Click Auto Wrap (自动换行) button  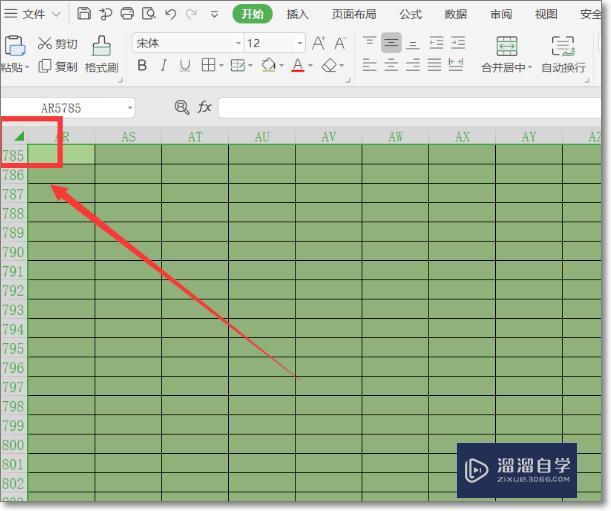[563, 55]
